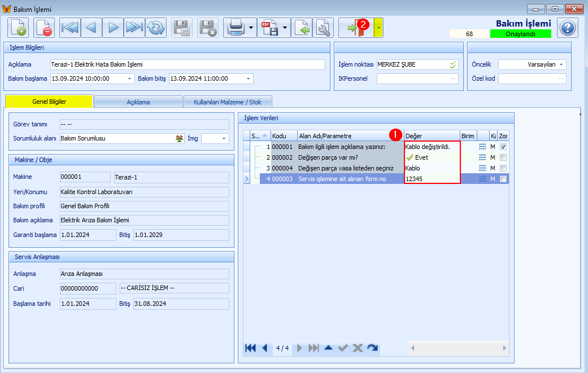Toggle Zor checkbox for row 000001
Screen dimensions: 588x373
(x=503, y=147)
